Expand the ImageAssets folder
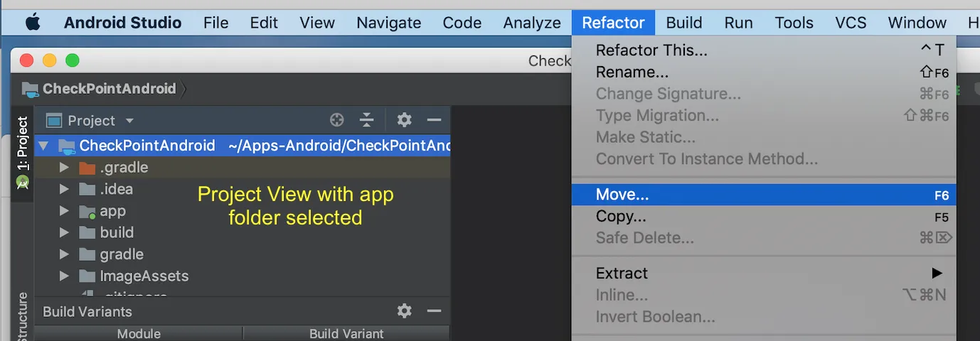 [x=64, y=276]
